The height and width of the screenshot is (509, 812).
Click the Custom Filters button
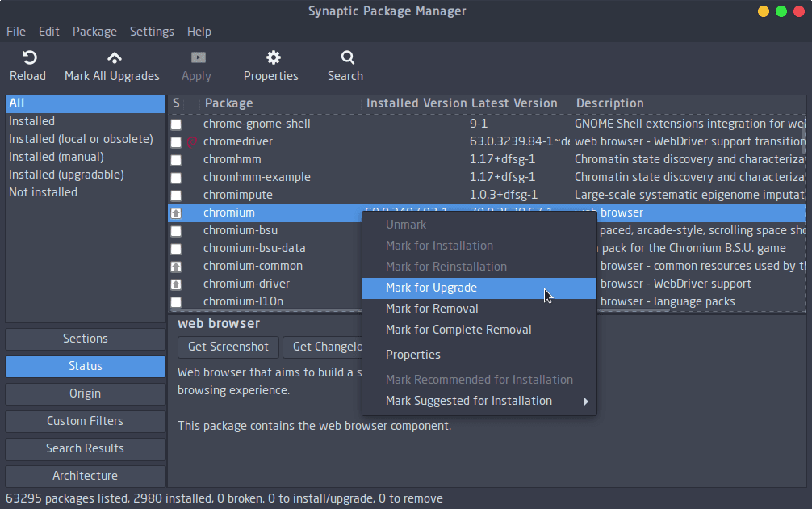pos(86,422)
